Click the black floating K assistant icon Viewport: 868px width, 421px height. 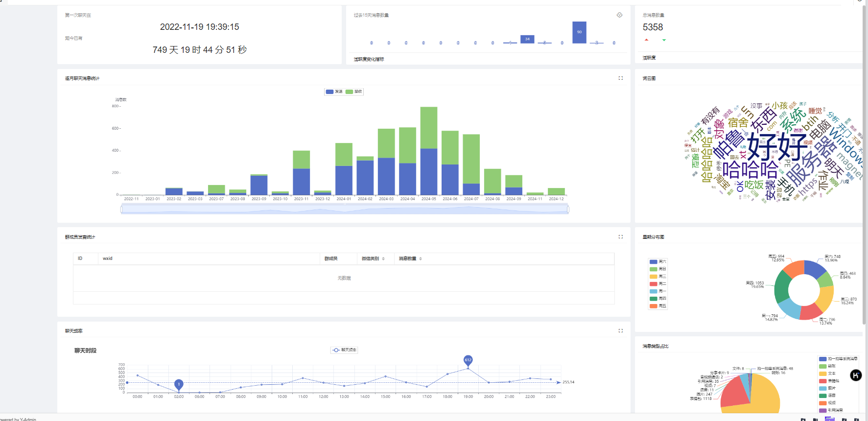point(856,375)
